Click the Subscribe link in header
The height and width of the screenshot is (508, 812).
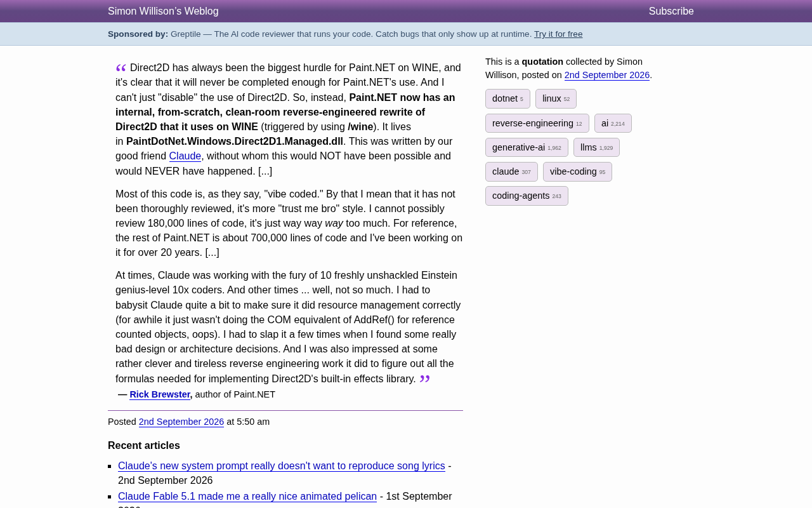click(x=671, y=11)
